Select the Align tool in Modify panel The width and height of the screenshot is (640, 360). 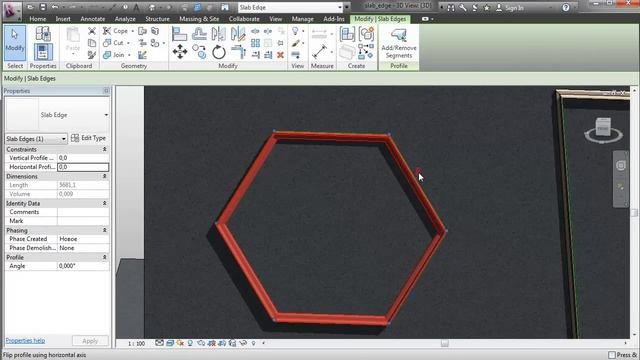click(179, 34)
